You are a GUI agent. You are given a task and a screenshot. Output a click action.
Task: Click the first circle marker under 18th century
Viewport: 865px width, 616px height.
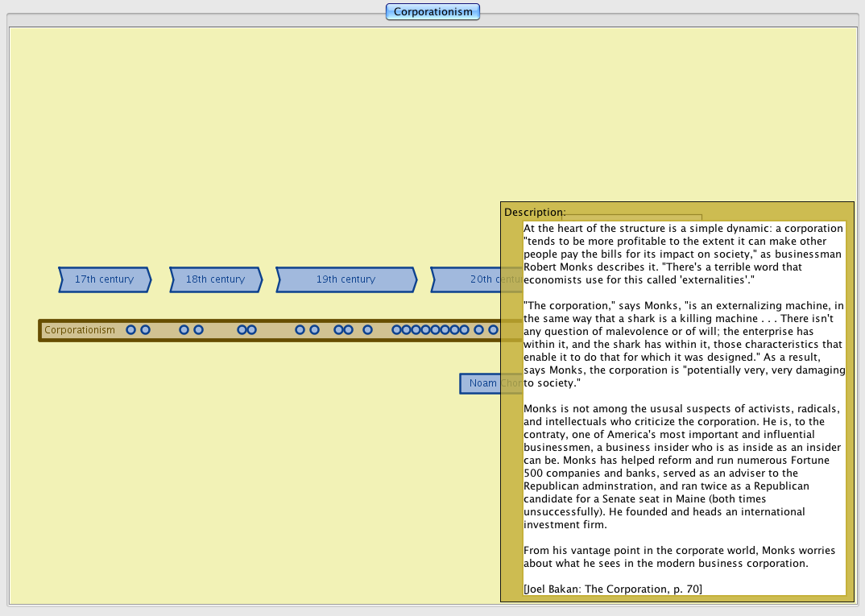click(184, 330)
